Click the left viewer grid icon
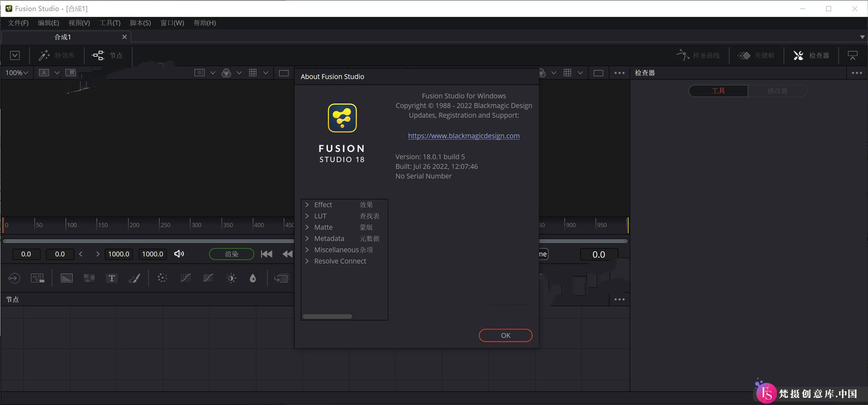This screenshot has width=868, height=405. 253,73
